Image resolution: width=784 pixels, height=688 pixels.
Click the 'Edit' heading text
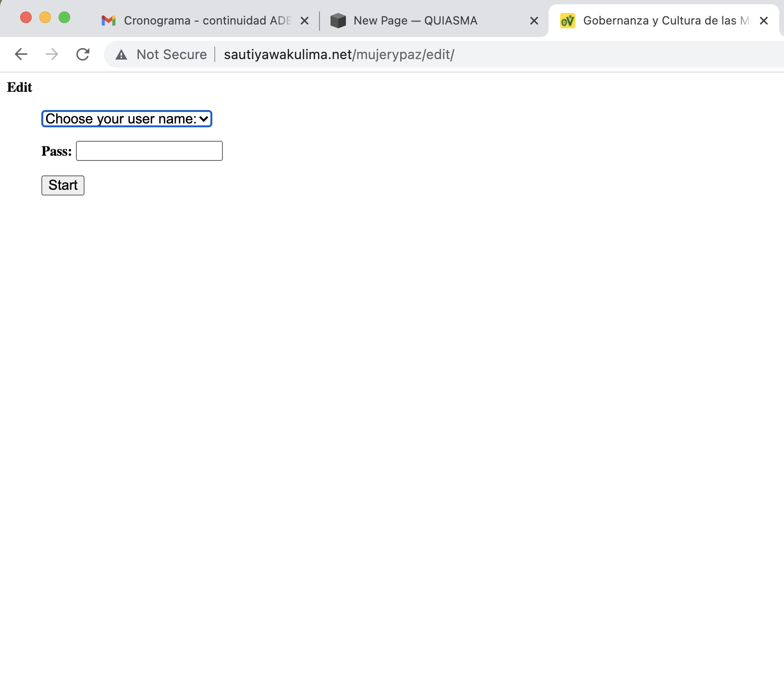[19, 87]
